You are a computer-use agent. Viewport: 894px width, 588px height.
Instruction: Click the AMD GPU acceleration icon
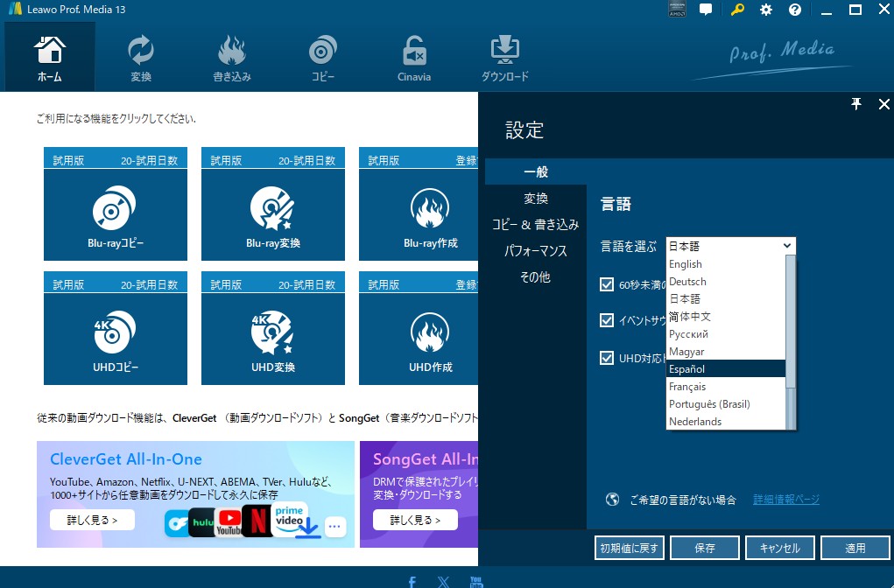[677, 9]
